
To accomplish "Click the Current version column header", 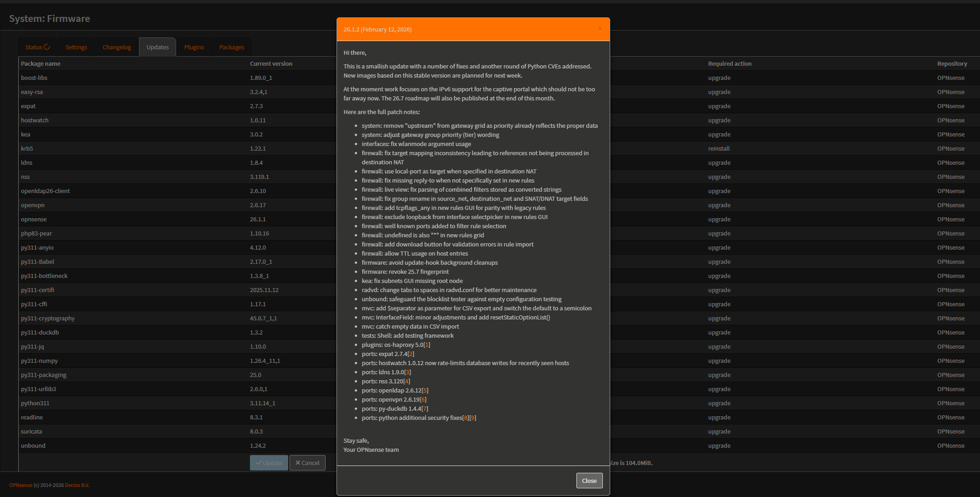I will click(x=271, y=63).
